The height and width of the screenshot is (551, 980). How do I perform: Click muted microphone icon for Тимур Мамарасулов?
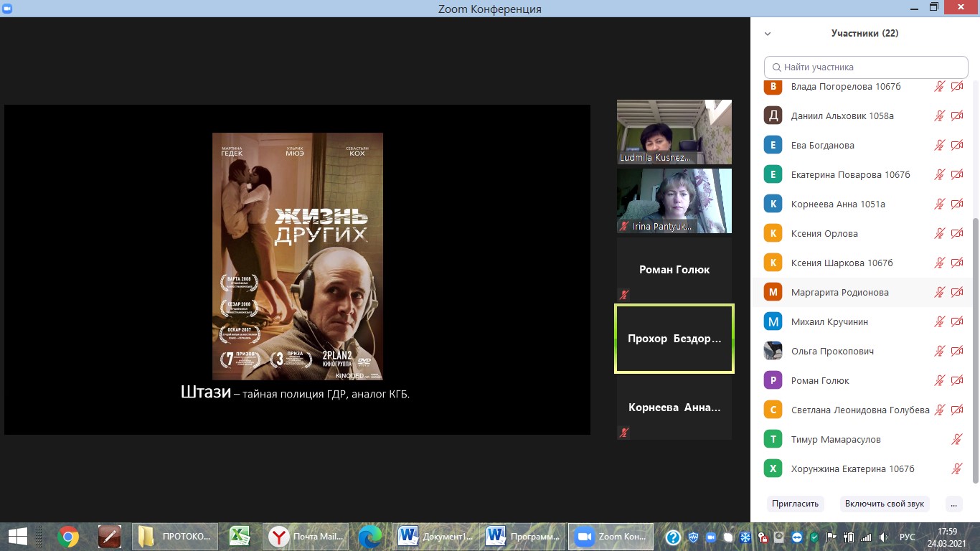(x=957, y=439)
